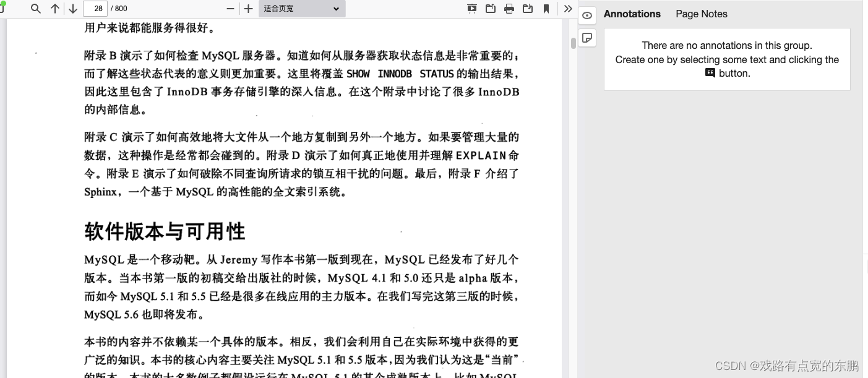Open the search tool
The height and width of the screenshot is (378, 868).
[34, 8]
